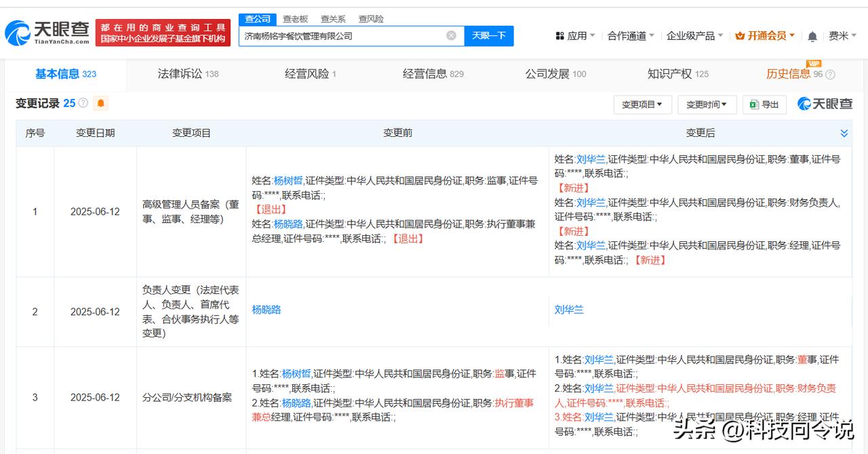Open the 变更项目 filter dropdown
Viewport: 868px width, 454px height.
click(x=642, y=104)
